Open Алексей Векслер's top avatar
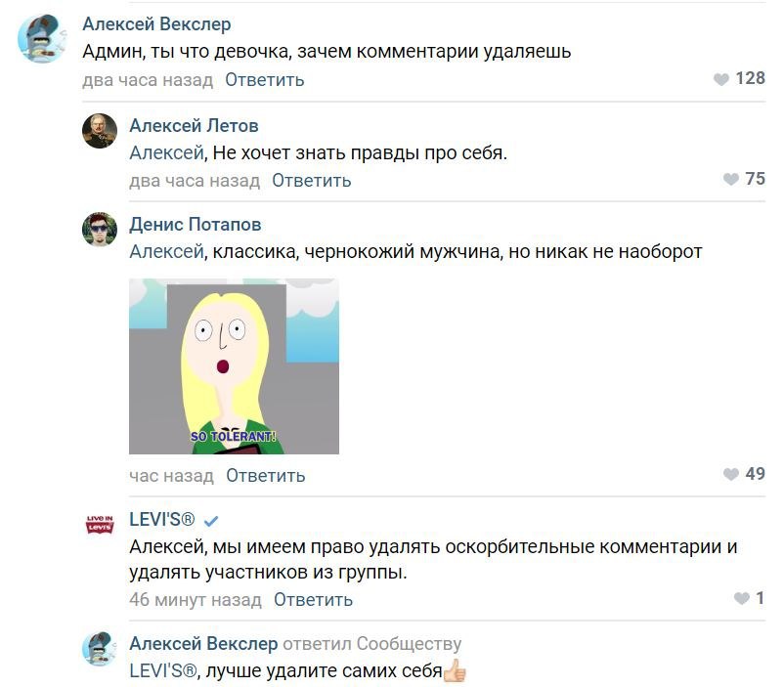This screenshot has width=784, height=687. click(x=41, y=38)
